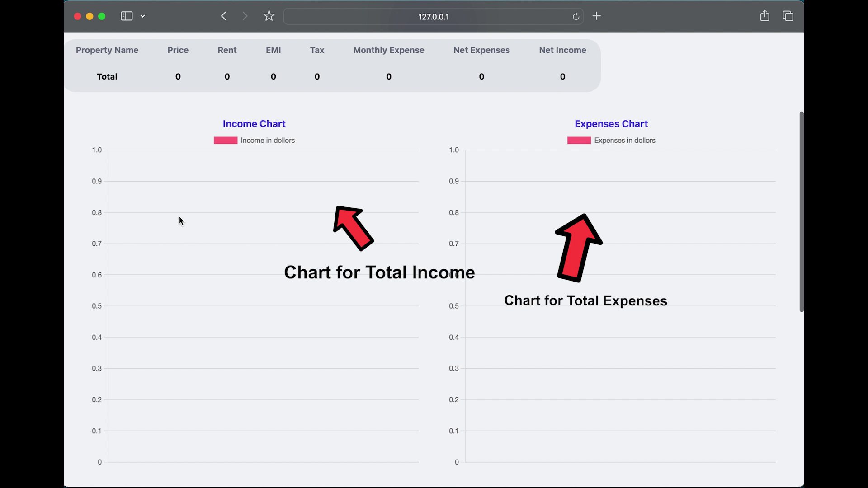Expand the Expenses Chart legend entry
The height and width of the screenshot is (488, 868).
(611, 140)
